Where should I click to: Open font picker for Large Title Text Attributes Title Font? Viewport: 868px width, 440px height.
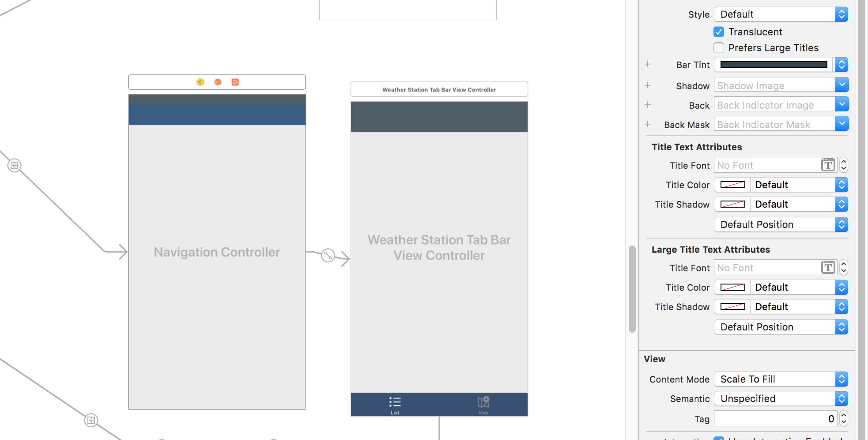828,268
